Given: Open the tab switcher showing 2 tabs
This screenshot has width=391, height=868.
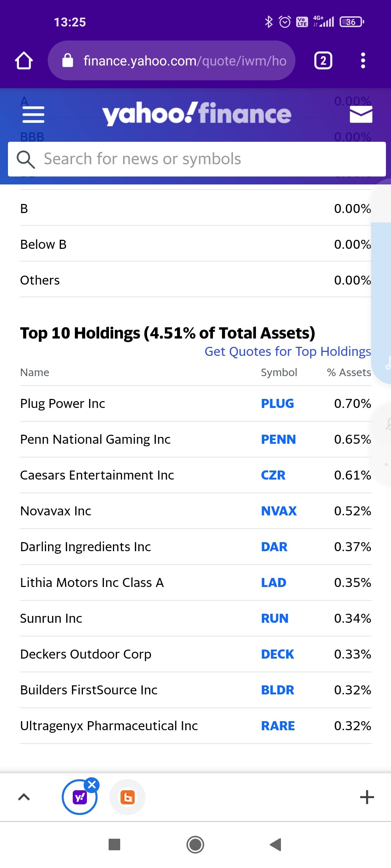Looking at the screenshot, I should coord(323,60).
